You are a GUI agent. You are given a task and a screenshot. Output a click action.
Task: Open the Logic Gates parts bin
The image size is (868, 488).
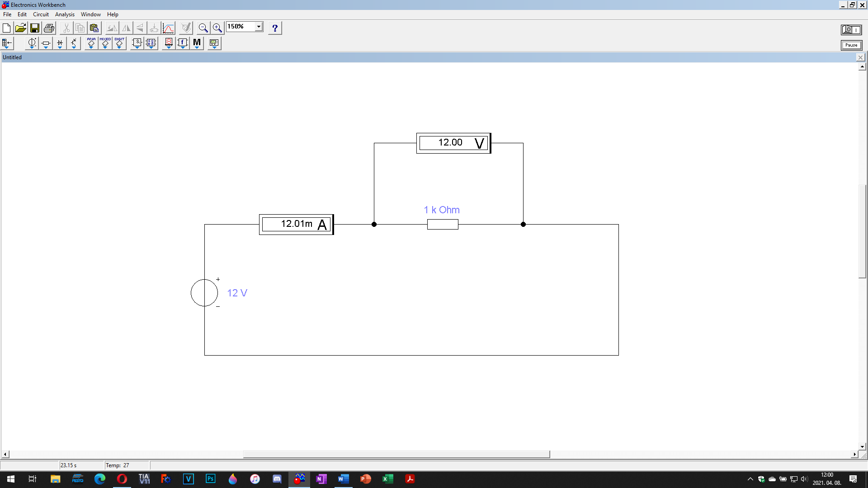coord(137,43)
